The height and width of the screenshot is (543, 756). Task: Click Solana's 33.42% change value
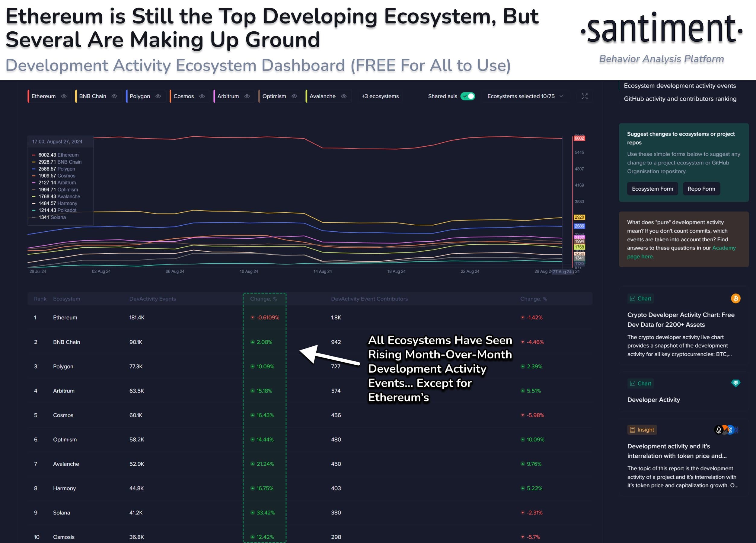[x=266, y=512]
